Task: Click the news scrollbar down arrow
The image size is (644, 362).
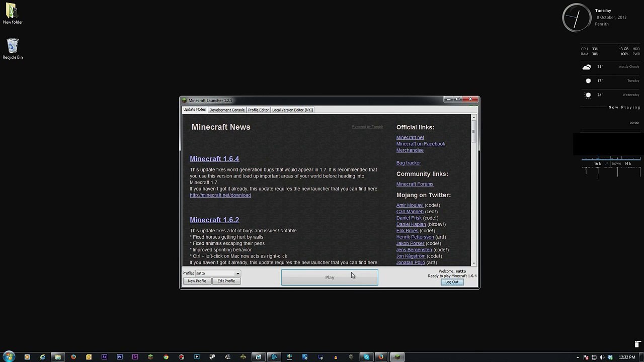Action: tap(473, 263)
